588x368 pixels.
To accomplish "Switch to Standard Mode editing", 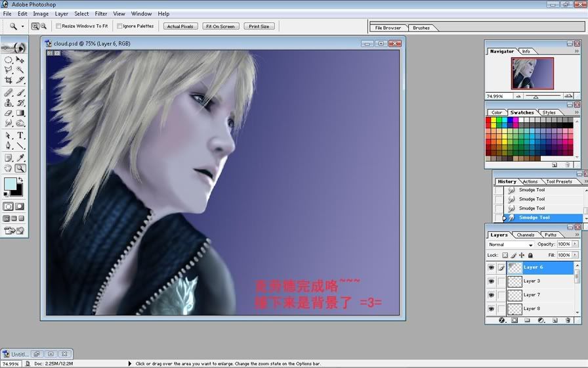I will point(8,206).
